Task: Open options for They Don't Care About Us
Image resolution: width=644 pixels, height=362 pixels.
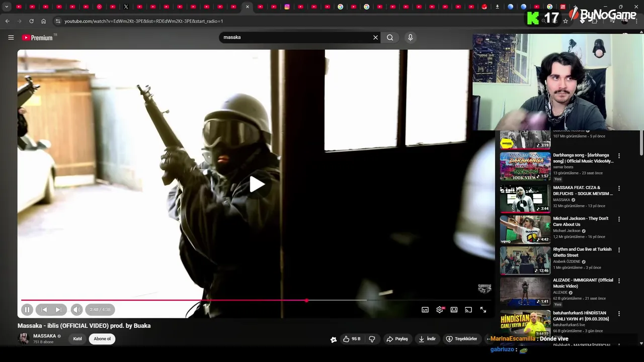Action: pyautogui.click(x=619, y=219)
